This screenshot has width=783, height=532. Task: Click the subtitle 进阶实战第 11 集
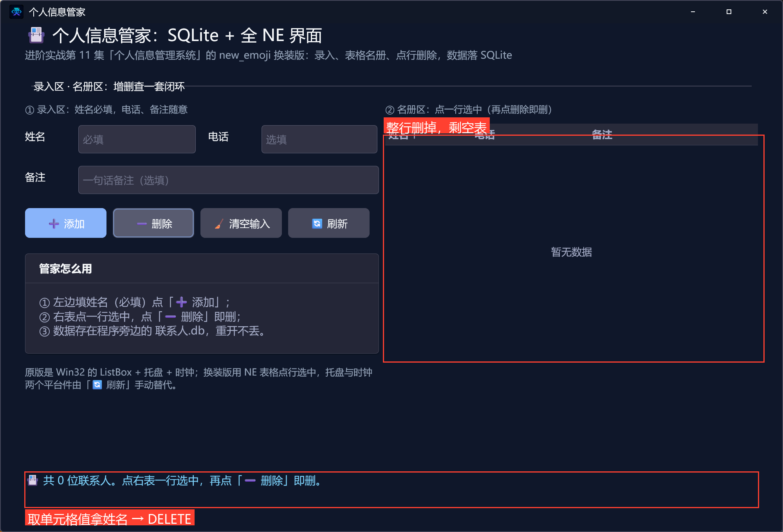[x=269, y=55]
